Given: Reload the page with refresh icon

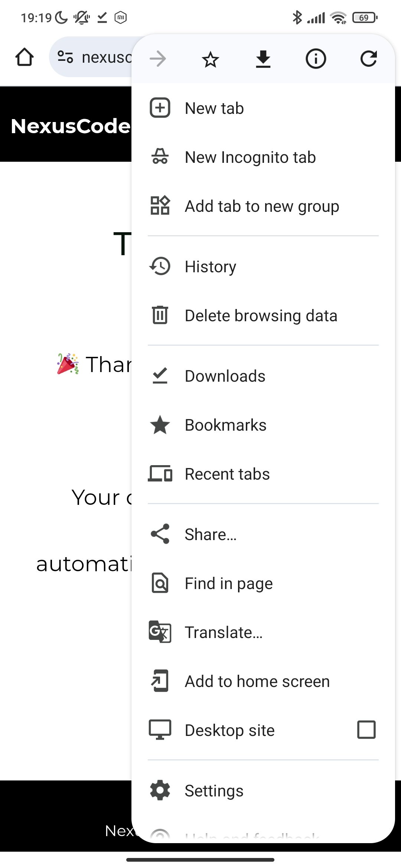Looking at the screenshot, I should click(368, 59).
